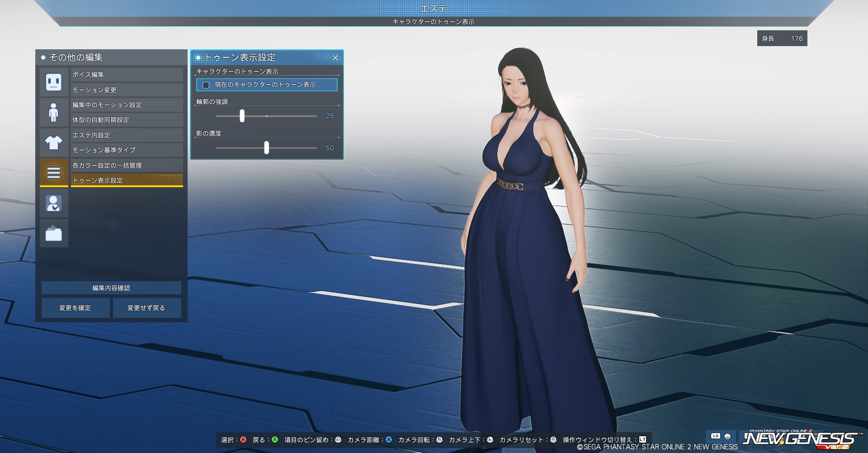Click the LT 操作ウィンドウ切り替え icon
The width and height of the screenshot is (868, 453).
pos(642,439)
